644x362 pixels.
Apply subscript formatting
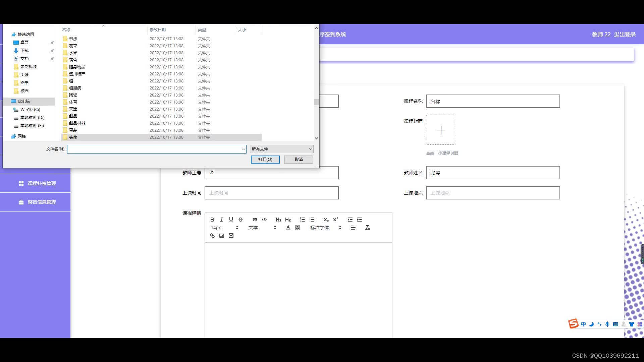[326, 220]
